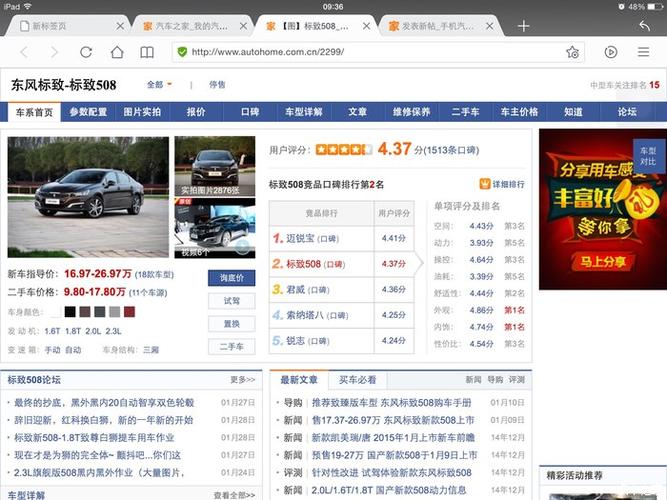Click 马上分享 on the ad banner
This screenshot has height=500, width=667.
pos(603,261)
